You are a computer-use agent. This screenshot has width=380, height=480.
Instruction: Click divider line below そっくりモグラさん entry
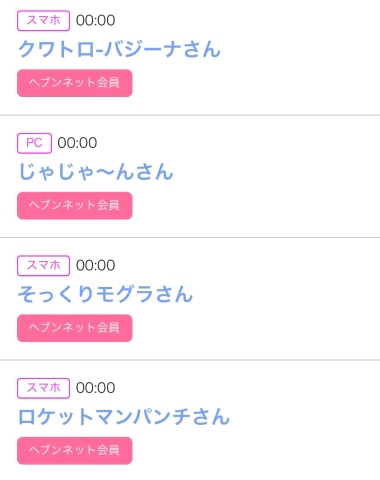[190, 360]
